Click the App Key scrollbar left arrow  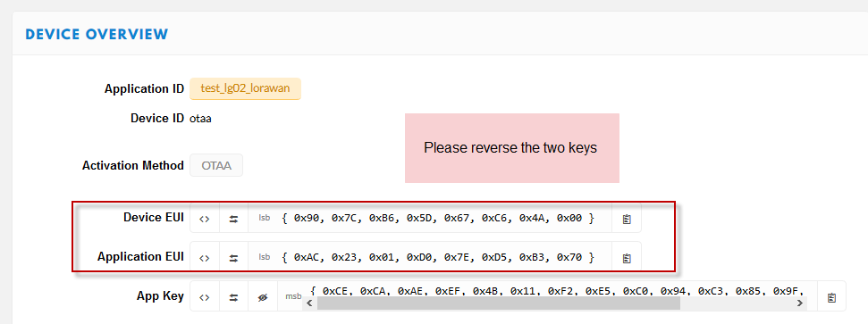309,303
